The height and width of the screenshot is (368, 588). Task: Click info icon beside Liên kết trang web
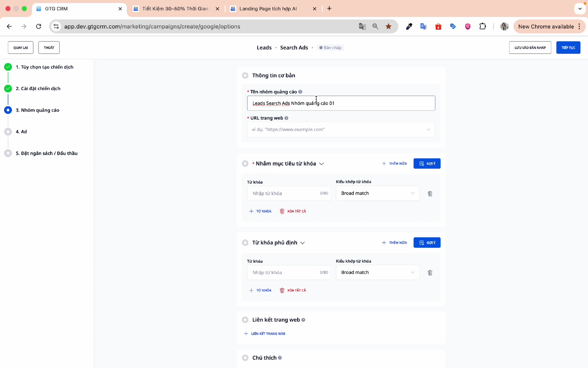303,320
